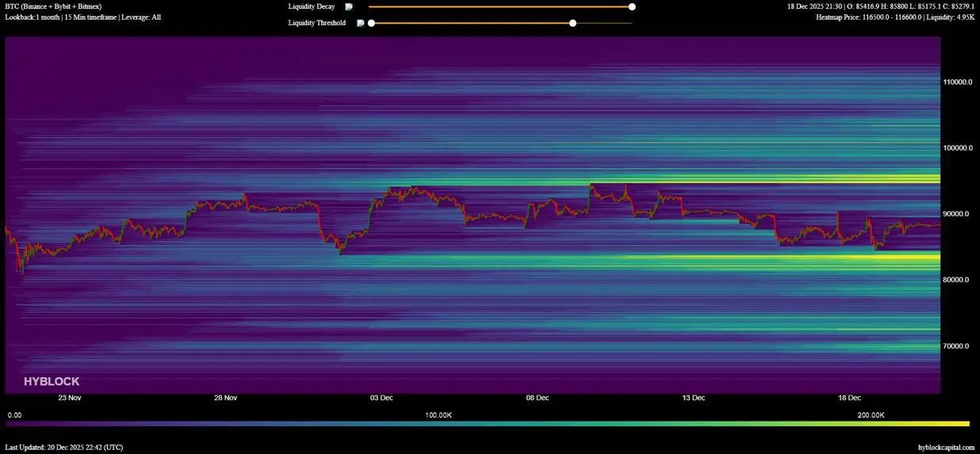980x454 pixels.
Task: Open the hyblockcapital.com link
Action: pos(946,448)
